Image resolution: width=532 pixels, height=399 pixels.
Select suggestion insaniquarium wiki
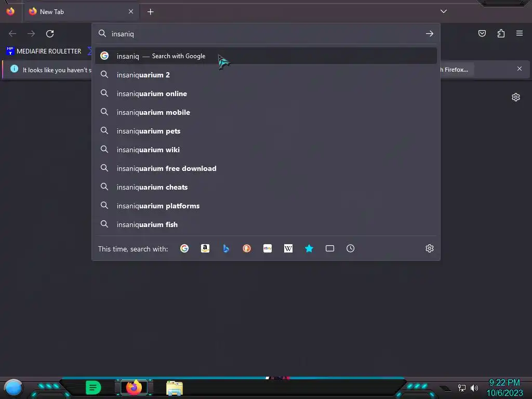(266, 150)
